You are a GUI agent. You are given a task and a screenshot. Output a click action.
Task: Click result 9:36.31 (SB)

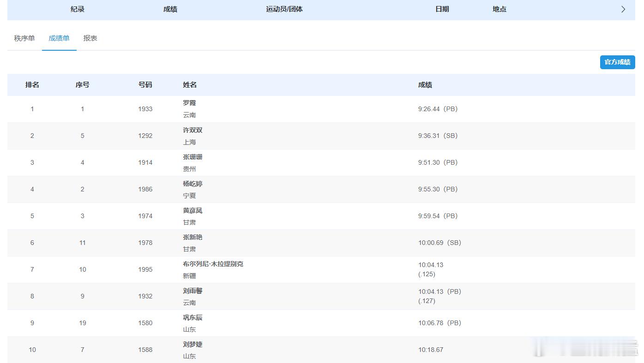[438, 136]
